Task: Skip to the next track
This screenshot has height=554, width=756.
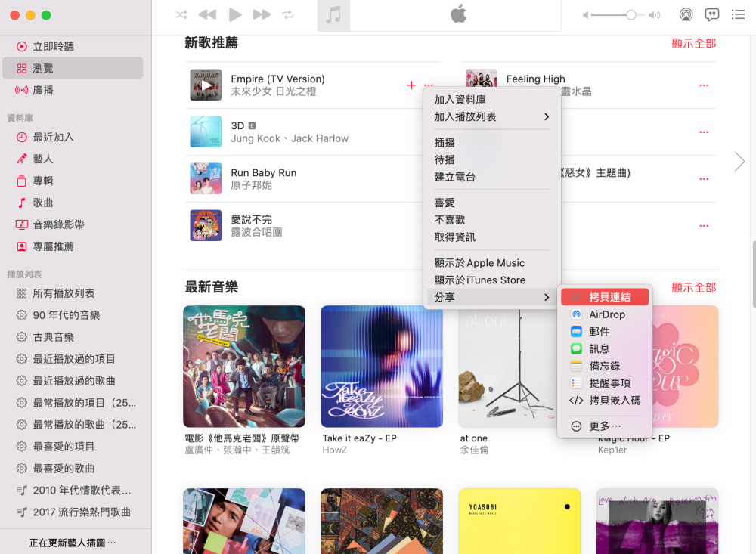Action: [262, 15]
